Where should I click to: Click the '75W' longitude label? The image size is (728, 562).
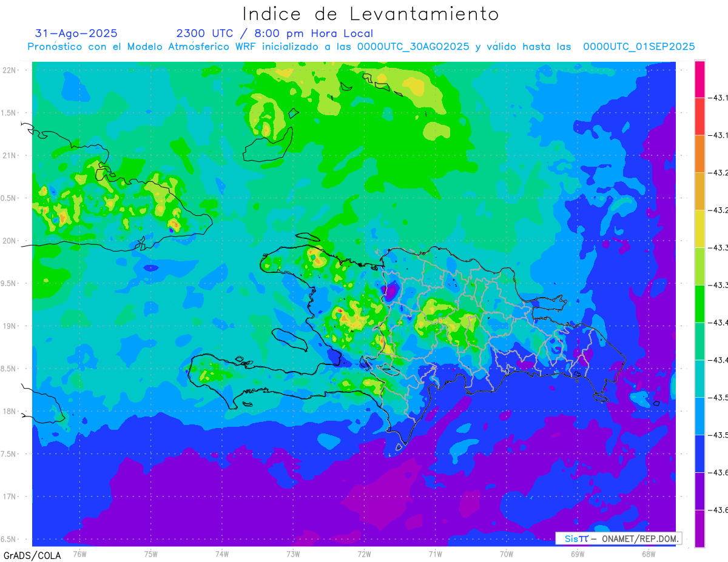[x=151, y=554]
